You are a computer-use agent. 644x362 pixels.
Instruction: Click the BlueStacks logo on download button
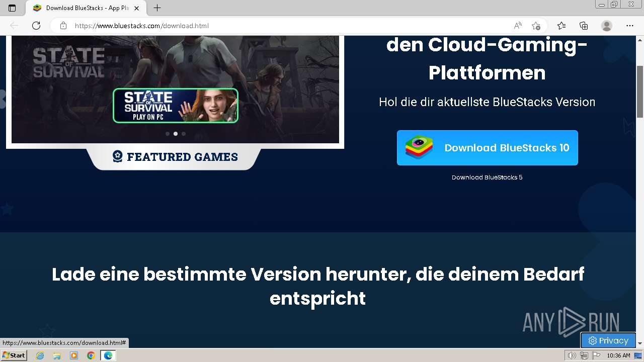(419, 148)
